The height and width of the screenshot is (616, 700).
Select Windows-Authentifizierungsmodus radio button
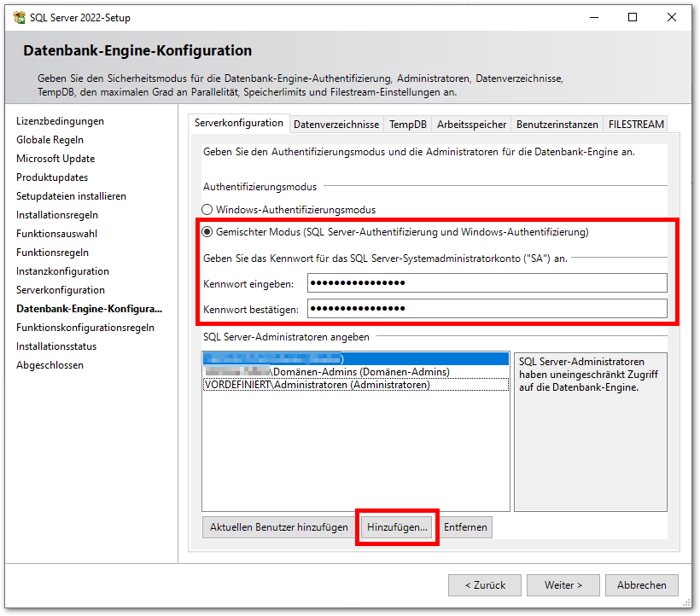click(207, 209)
